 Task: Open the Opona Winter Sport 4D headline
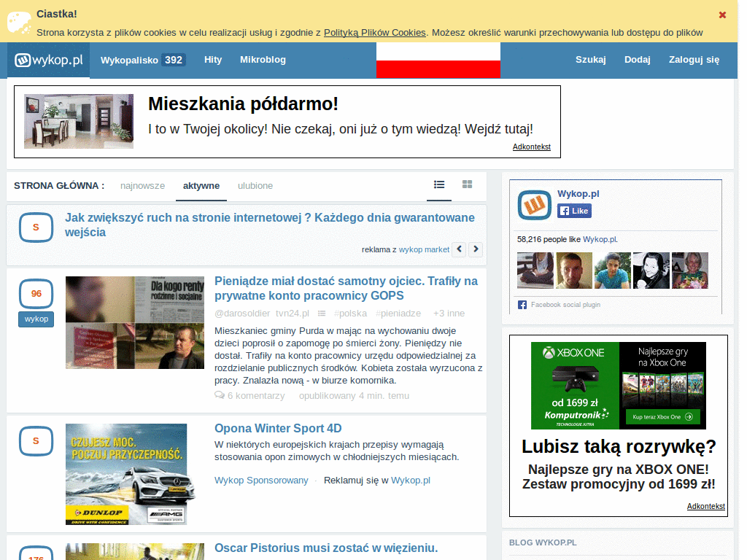click(x=278, y=428)
